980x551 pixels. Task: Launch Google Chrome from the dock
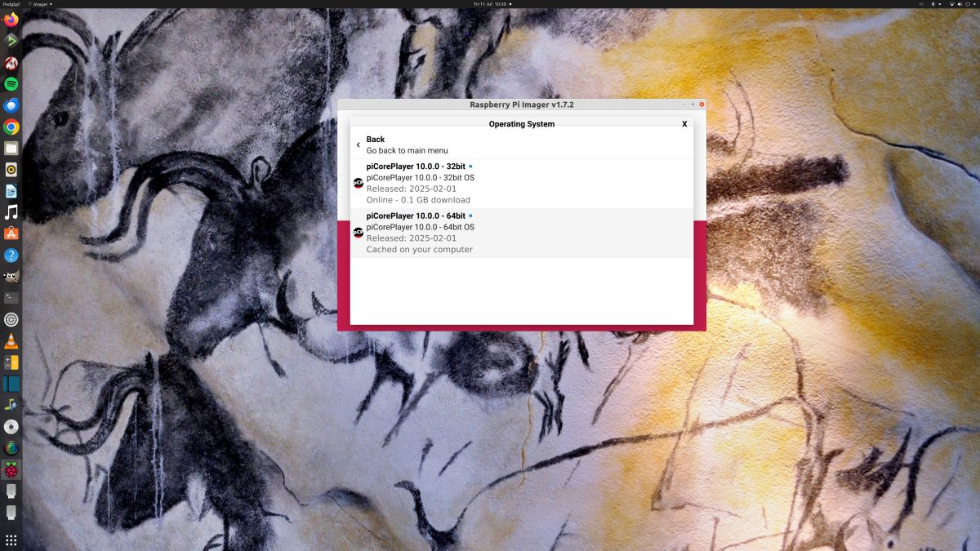coord(11,127)
